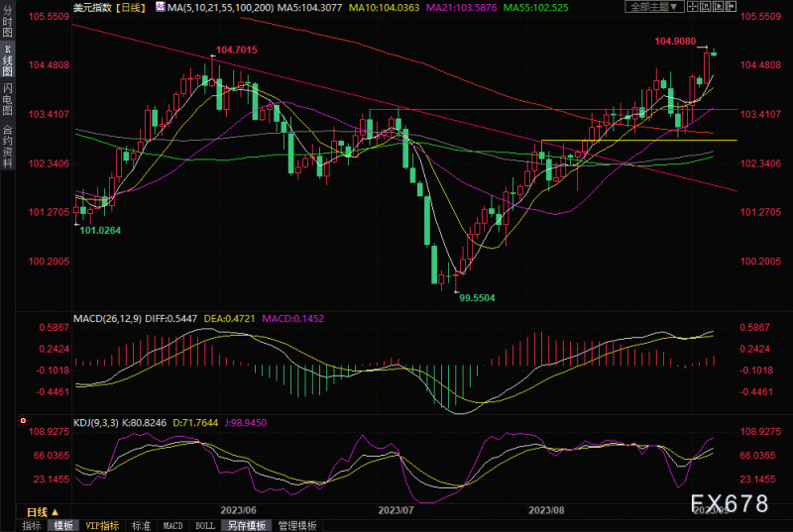Open the VIP指标 tab
Image resolution: width=793 pixels, height=532 pixels.
tap(102, 526)
